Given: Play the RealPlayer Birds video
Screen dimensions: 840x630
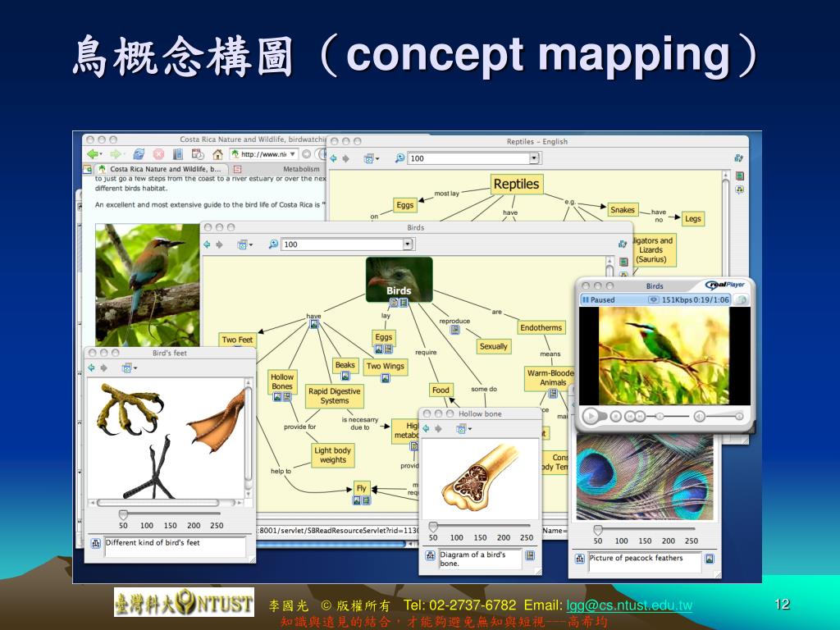Looking at the screenshot, I should point(591,416).
